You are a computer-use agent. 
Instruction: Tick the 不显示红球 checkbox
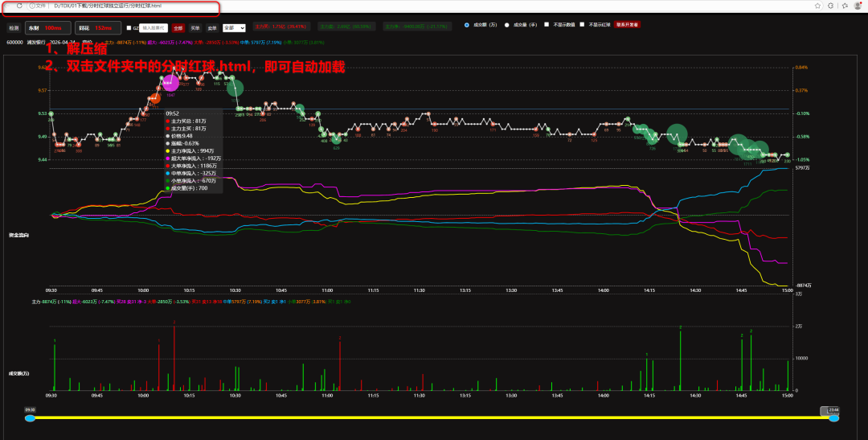(583, 25)
